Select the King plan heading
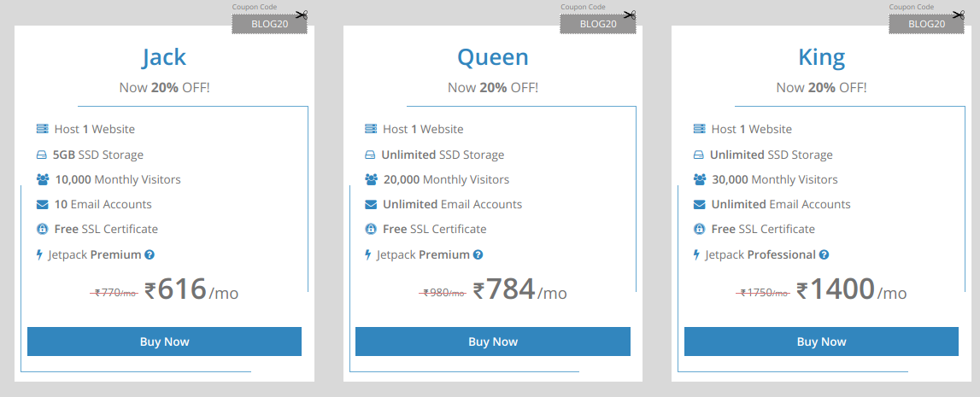Screen dimensions: 980x397 click(x=821, y=57)
